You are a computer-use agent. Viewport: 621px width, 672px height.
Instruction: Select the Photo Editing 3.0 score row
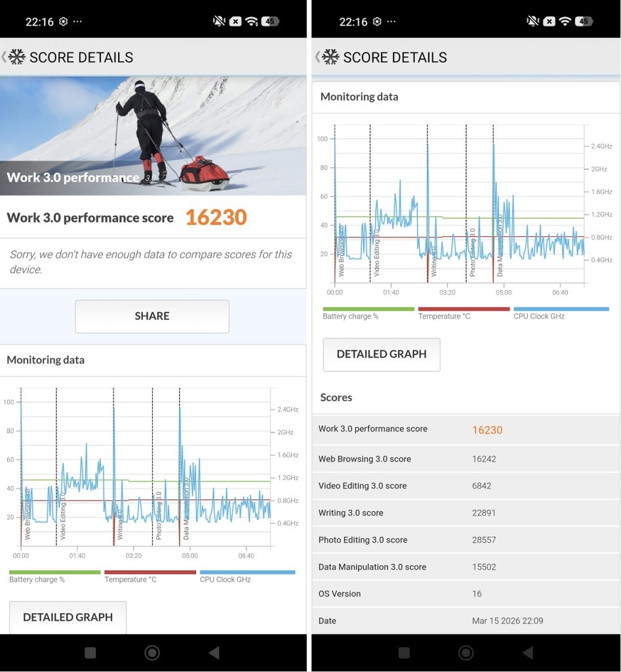[x=466, y=539]
